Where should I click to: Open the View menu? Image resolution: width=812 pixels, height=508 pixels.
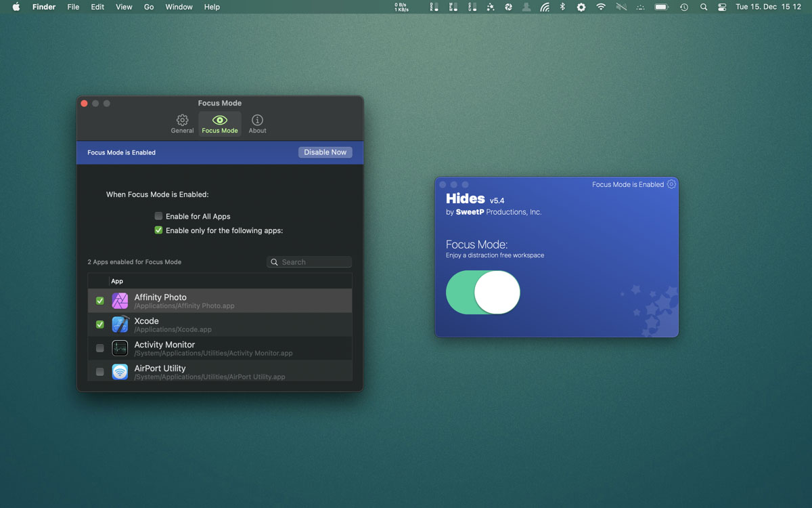click(x=124, y=7)
